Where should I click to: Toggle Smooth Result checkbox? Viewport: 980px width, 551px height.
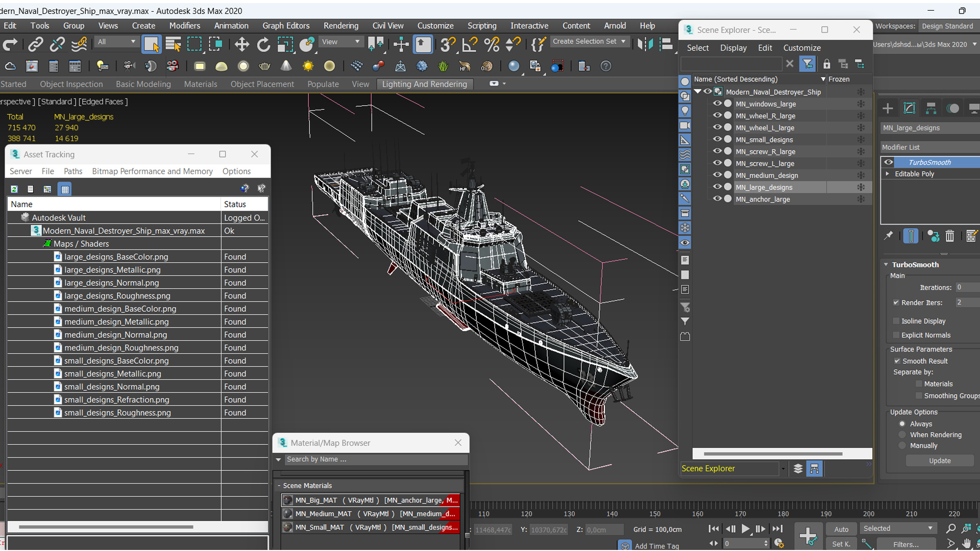(x=897, y=361)
